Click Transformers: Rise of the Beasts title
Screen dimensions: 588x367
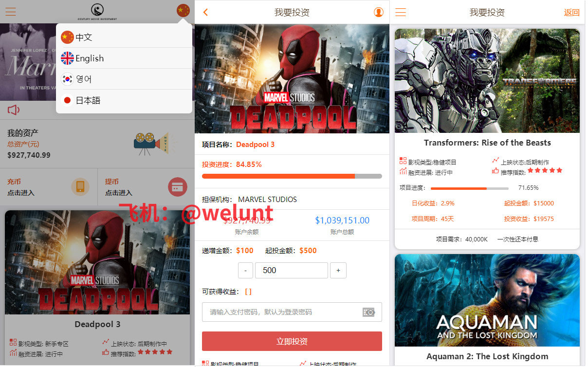pyautogui.click(x=487, y=143)
